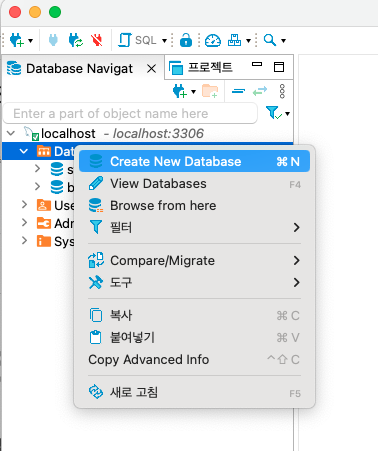The width and height of the screenshot is (378, 451).
Task: Open the 도구 tools submenu
Action: point(194,283)
